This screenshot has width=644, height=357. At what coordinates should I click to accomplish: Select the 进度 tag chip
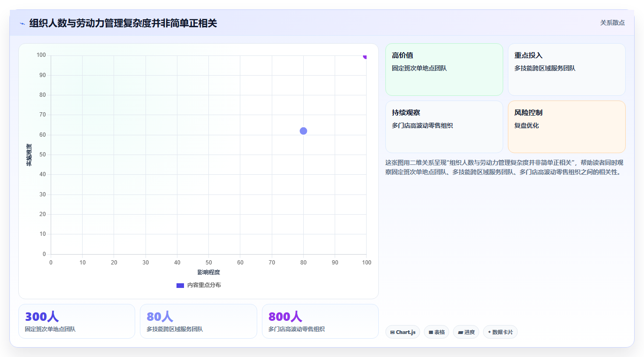(466, 332)
